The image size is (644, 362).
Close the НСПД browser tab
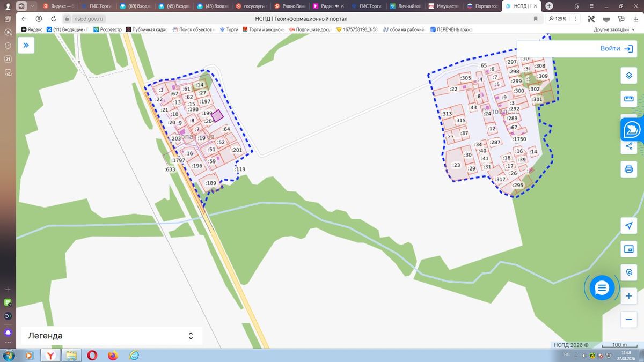coord(535,6)
